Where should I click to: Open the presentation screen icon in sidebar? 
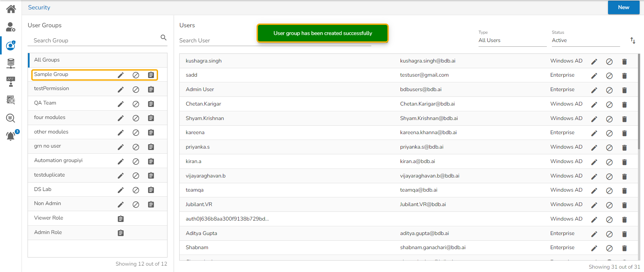[11, 81]
